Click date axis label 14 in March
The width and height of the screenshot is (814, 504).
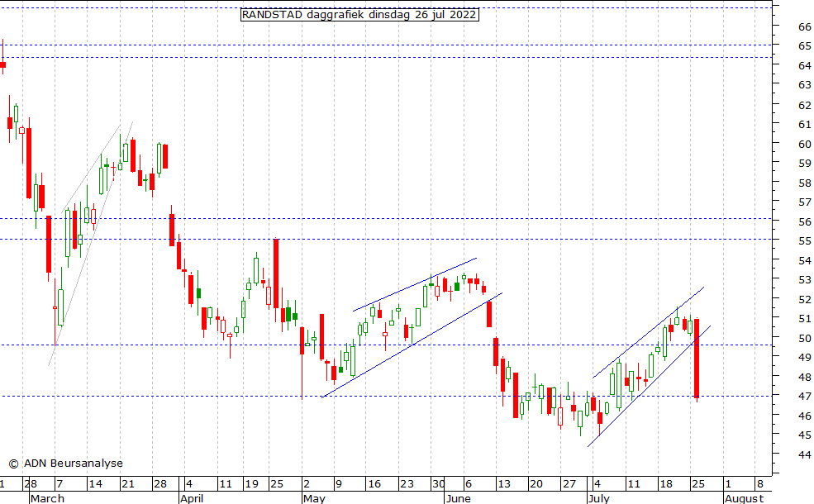[x=95, y=484]
